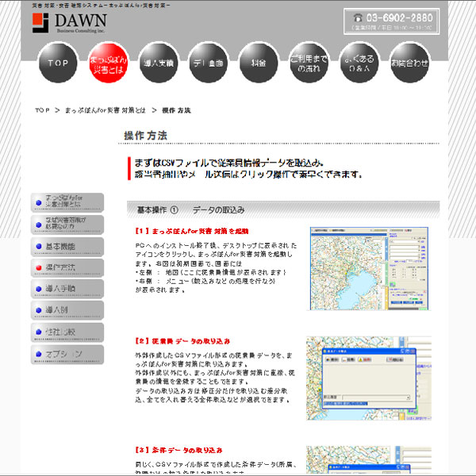Click heading 【1】まっぷぼんfor災害対策を起動

tap(191, 231)
